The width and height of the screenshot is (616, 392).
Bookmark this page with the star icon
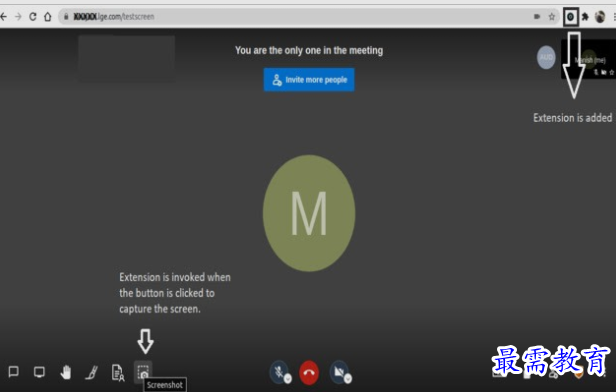click(x=552, y=16)
